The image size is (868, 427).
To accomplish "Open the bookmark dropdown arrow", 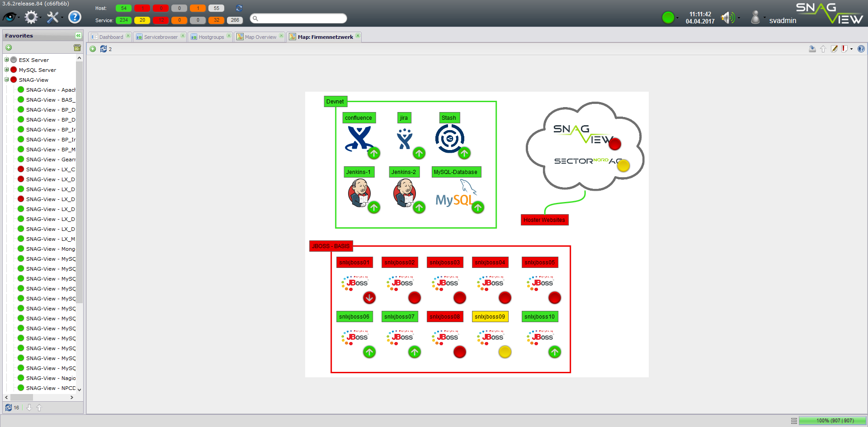I will point(851,49).
